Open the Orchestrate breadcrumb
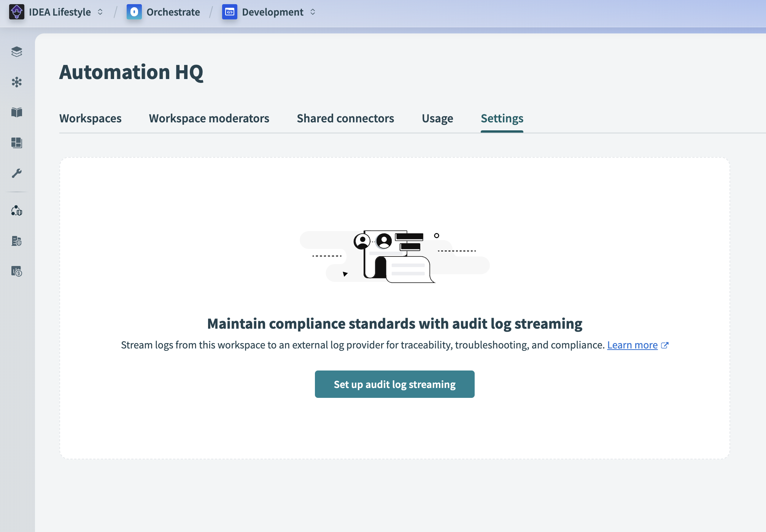Screen dimensions: 766x532 pyautogui.click(x=173, y=12)
